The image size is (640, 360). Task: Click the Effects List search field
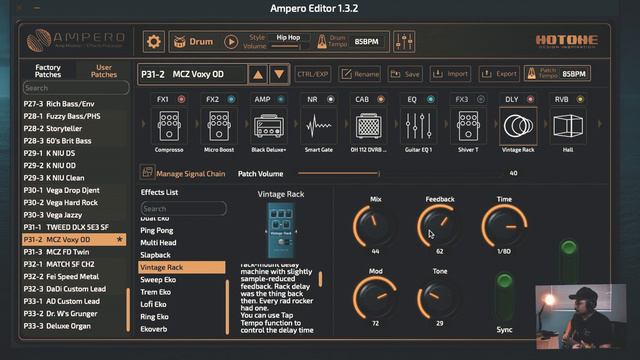(183, 209)
